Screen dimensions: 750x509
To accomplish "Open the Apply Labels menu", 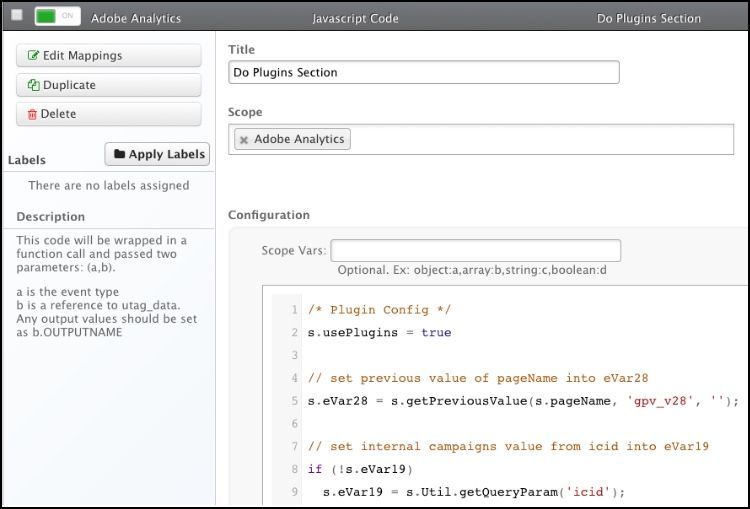I will tap(157, 154).
